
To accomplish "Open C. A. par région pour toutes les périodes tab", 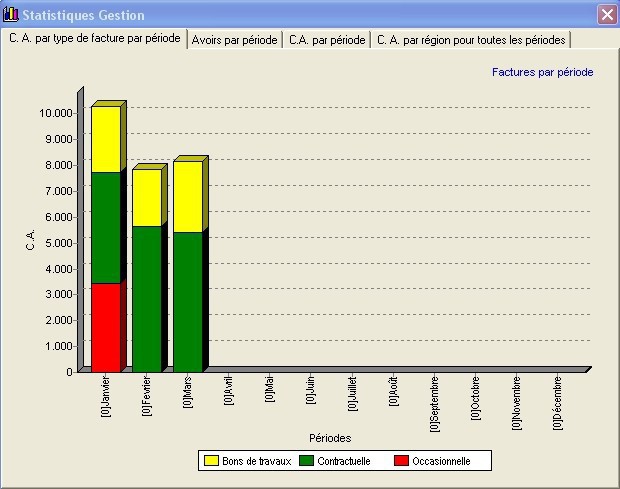I will (471, 40).
